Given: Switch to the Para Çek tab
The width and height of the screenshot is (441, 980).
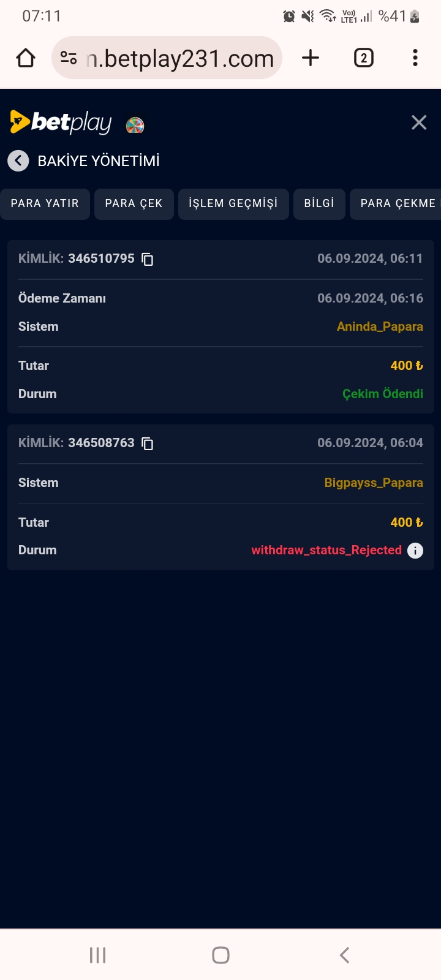Looking at the screenshot, I should (x=134, y=203).
